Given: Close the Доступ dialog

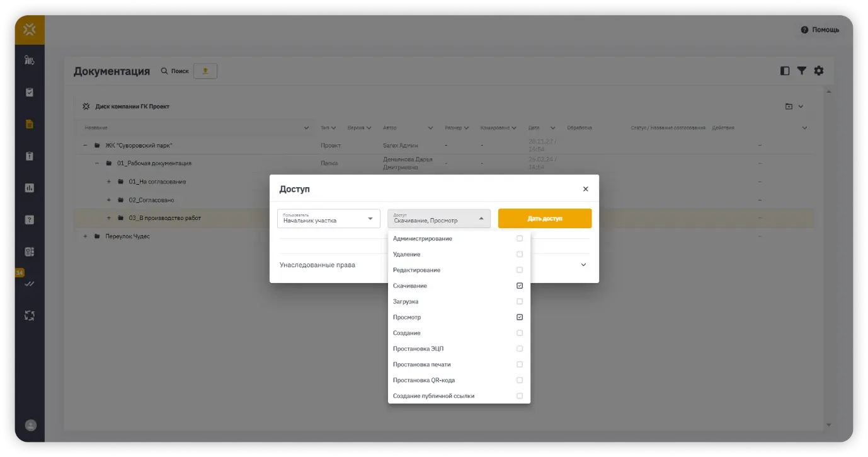Looking at the screenshot, I should 585,189.
